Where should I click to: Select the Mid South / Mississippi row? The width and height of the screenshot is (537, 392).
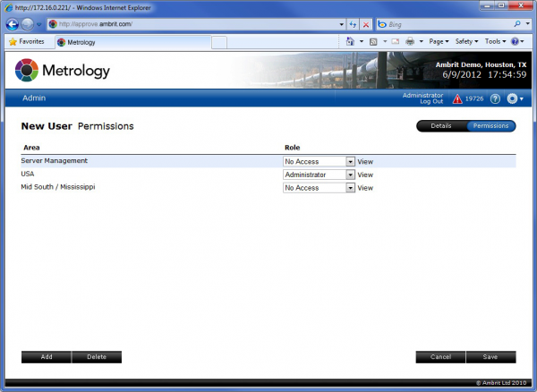point(268,187)
